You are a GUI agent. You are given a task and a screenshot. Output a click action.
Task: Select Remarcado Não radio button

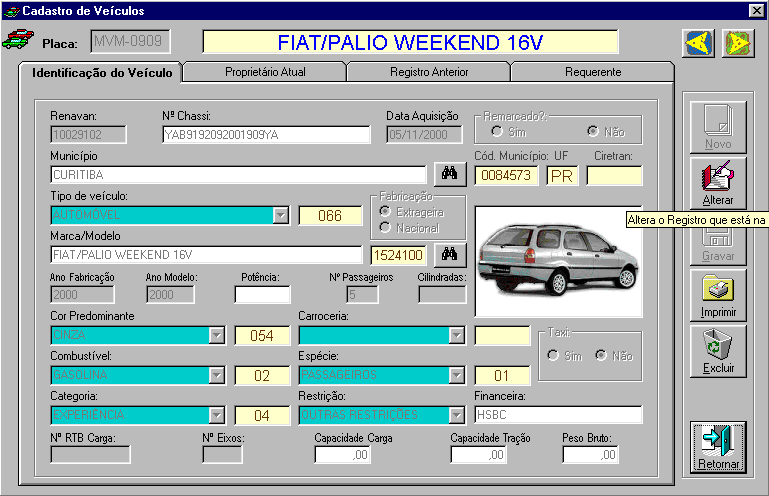[593, 131]
